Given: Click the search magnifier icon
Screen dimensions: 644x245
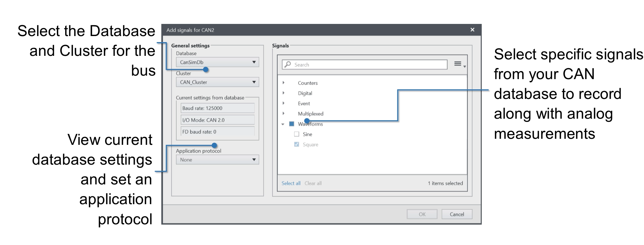Looking at the screenshot, I should click(288, 64).
